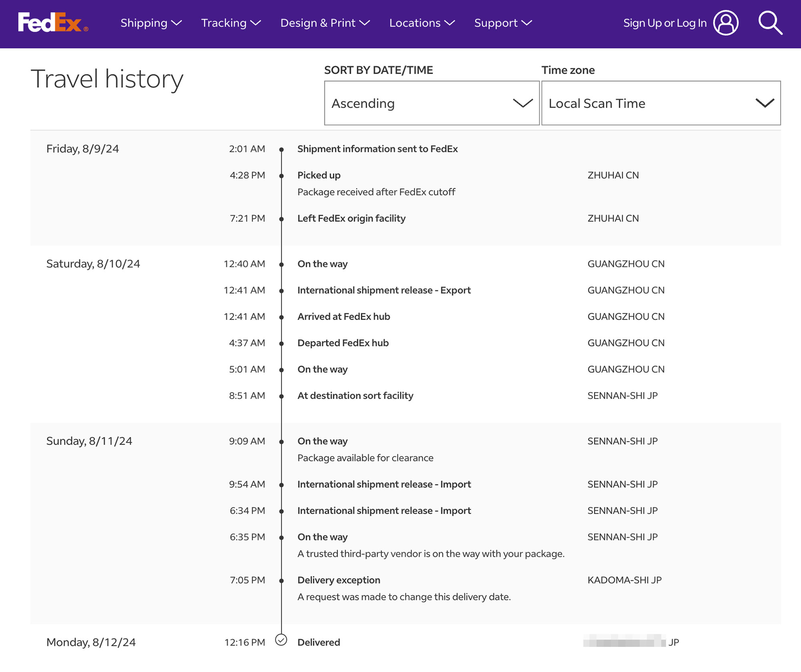801x672 pixels.
Task: Click timeline dot for Departed FedEx hub
Action: pos(282,344)
